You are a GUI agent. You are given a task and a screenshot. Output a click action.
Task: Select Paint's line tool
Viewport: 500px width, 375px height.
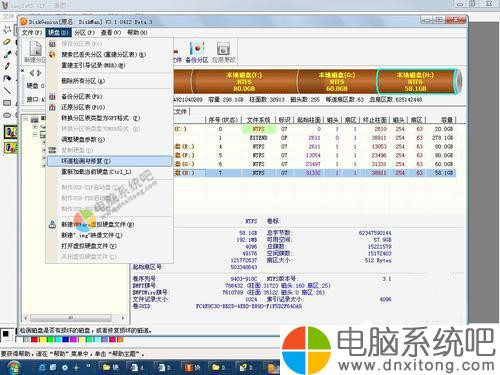point(7,90)
